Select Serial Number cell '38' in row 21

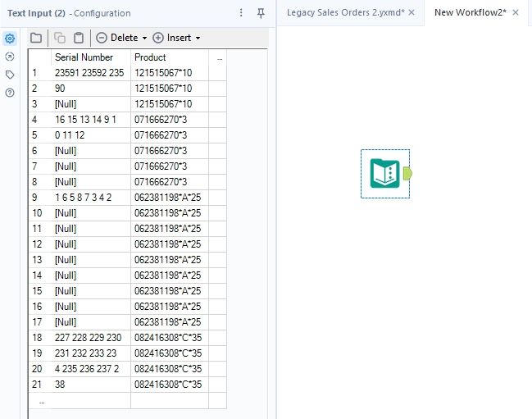(x=91, y=385)
